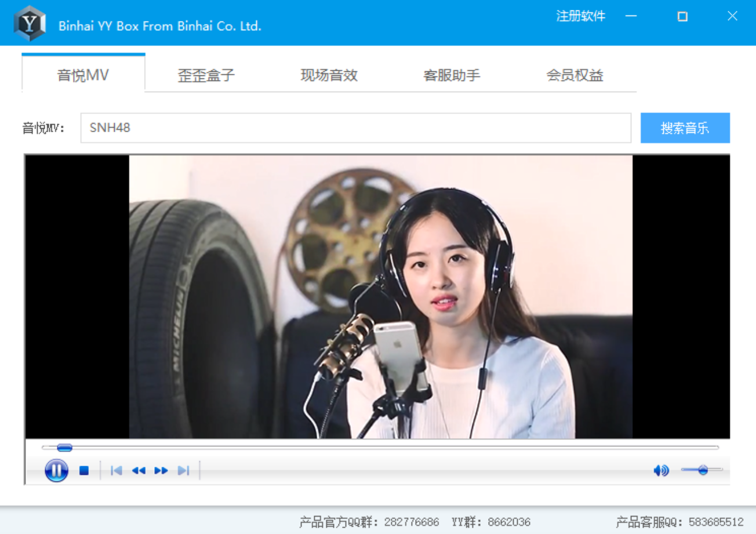756x534 pixels.
Task: Open the 歪歪盒子 tab
Action: (206, 75)
